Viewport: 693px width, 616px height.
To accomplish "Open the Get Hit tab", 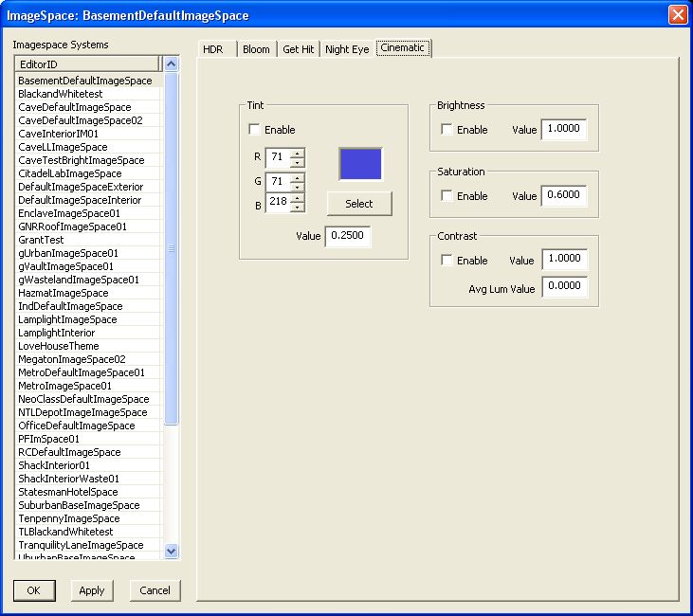I will point(299,49).
